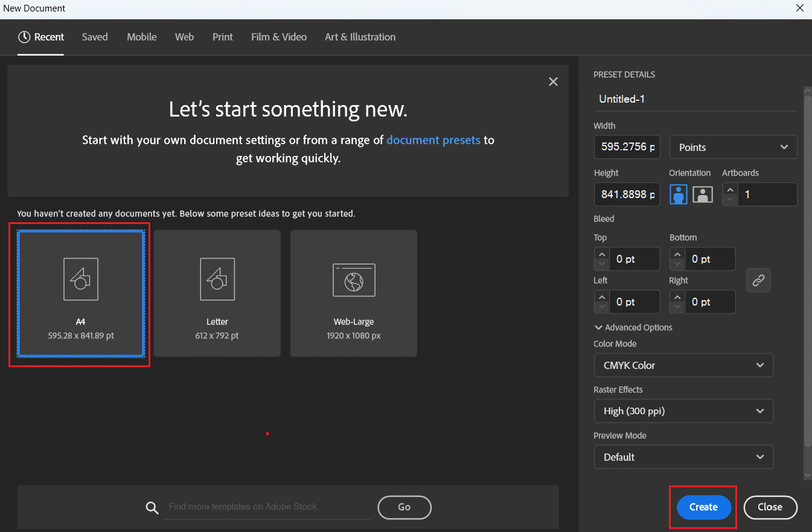Click the document icon inside the A4 preset
This screenshot has height=532, width=812.
pos(80,279)
